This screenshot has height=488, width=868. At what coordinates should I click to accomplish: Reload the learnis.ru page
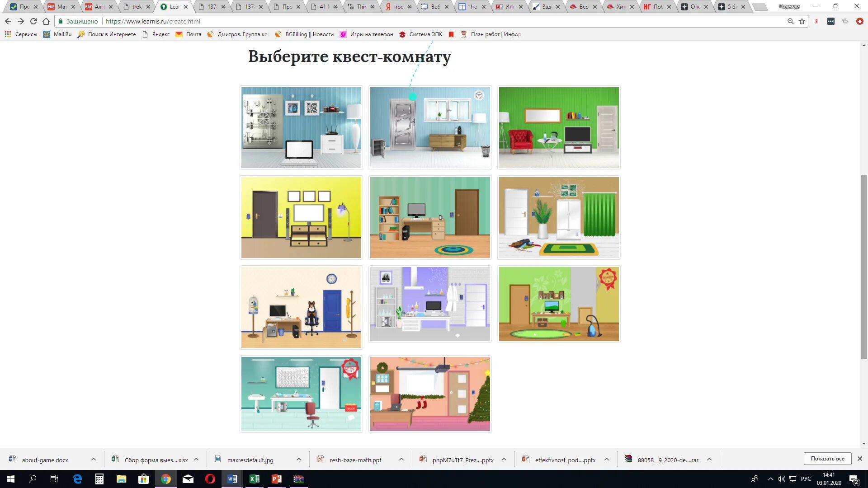coord(33,21)
